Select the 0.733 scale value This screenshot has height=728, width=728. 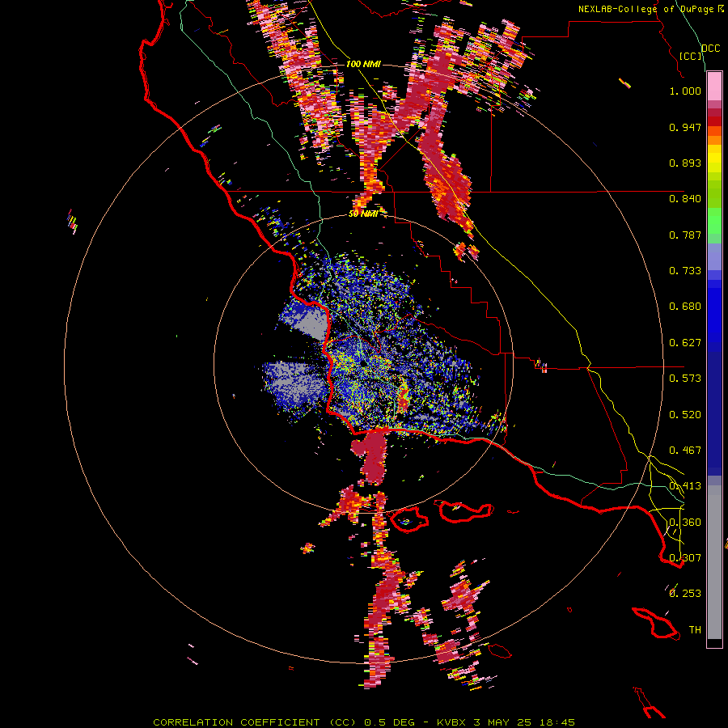tap(685, 271)
